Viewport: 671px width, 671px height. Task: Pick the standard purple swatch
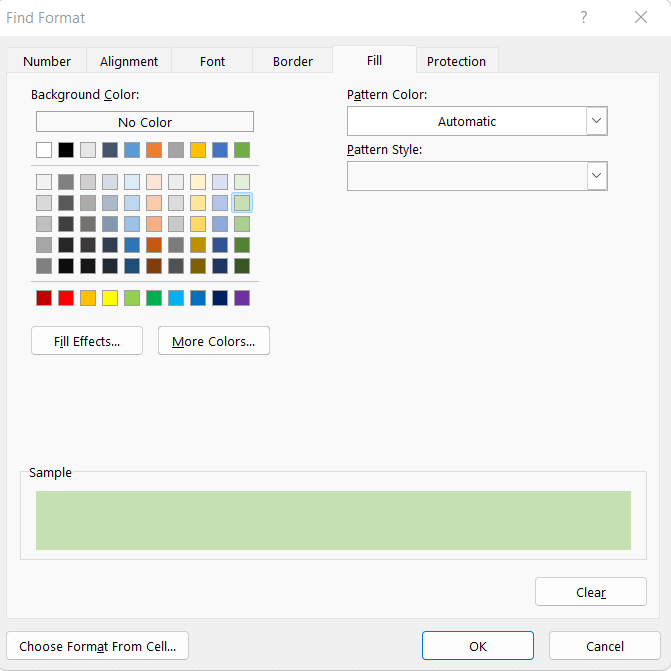coord(242,298)
